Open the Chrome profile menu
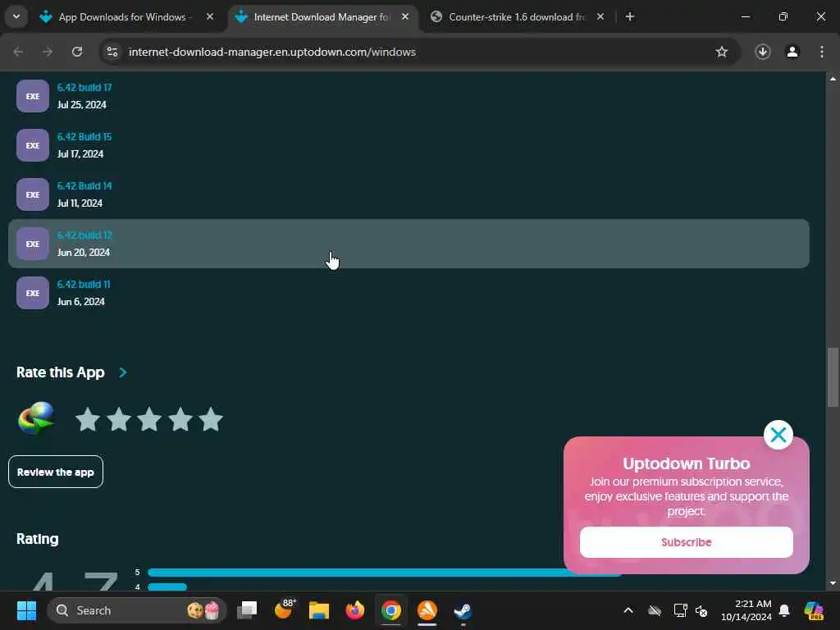This screenshot has width=840, height=630. [x=792, y=52]
